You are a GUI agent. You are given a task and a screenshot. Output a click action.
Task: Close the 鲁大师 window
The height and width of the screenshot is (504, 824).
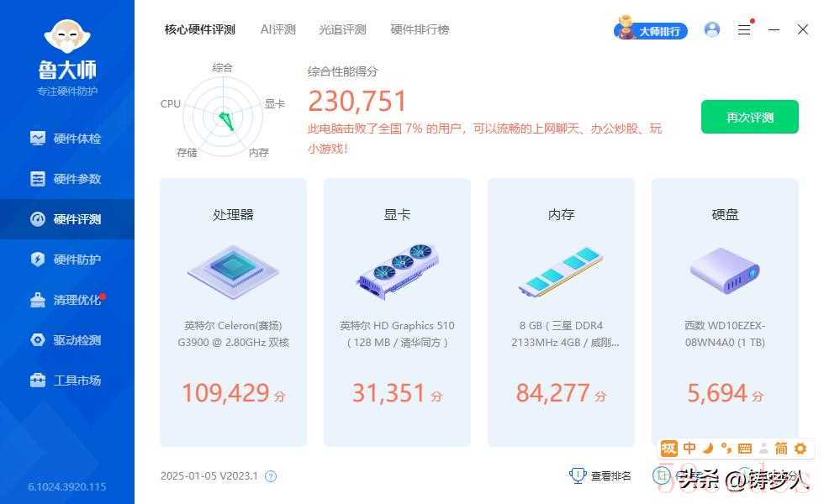coord(802,30)
